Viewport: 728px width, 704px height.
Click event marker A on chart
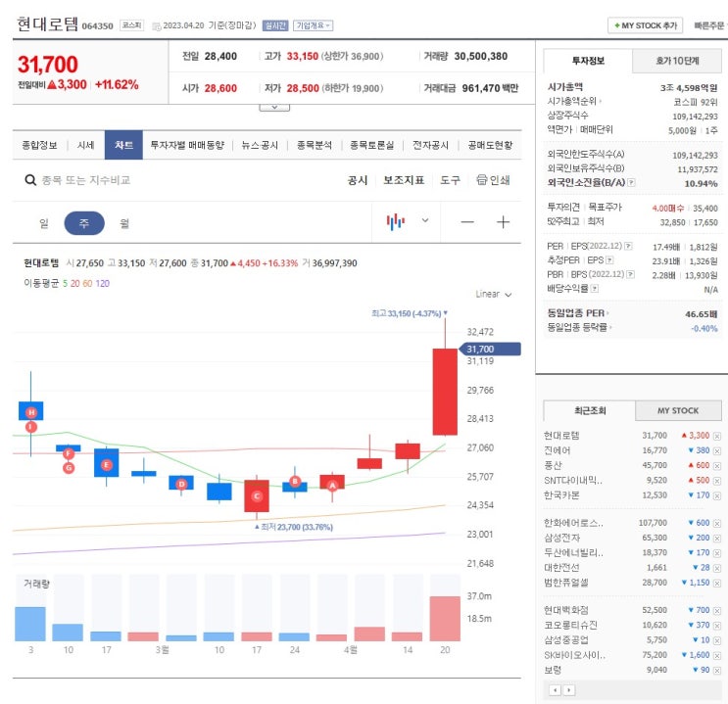[332, 486]
